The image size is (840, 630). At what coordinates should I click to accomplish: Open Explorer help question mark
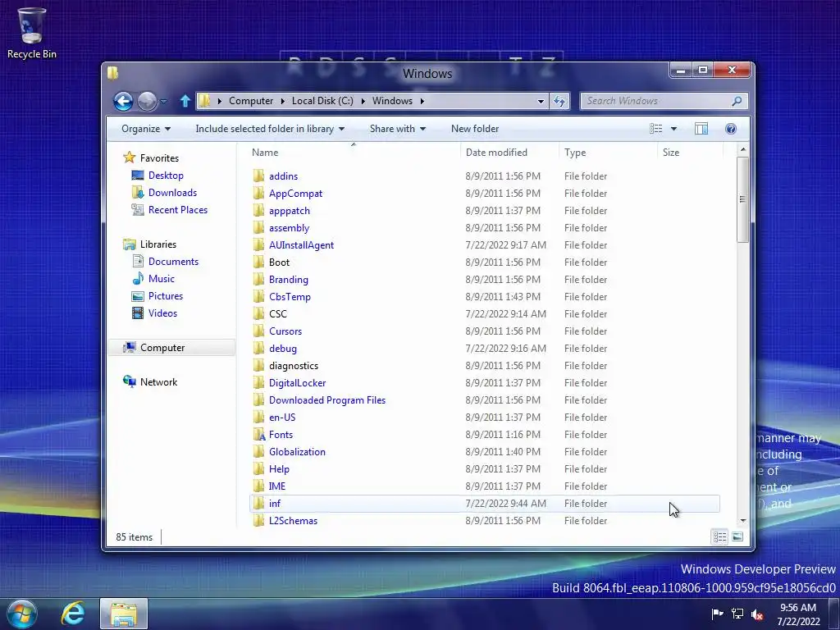[x=731, y=129]
